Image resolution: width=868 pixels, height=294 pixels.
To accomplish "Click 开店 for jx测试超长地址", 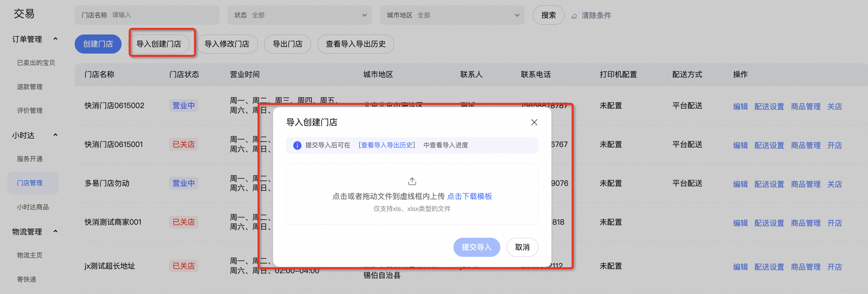I will tap(835, 267).
